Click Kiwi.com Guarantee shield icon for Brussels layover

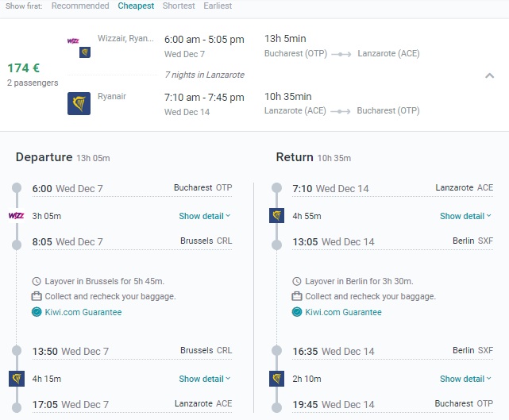point(37,312)
